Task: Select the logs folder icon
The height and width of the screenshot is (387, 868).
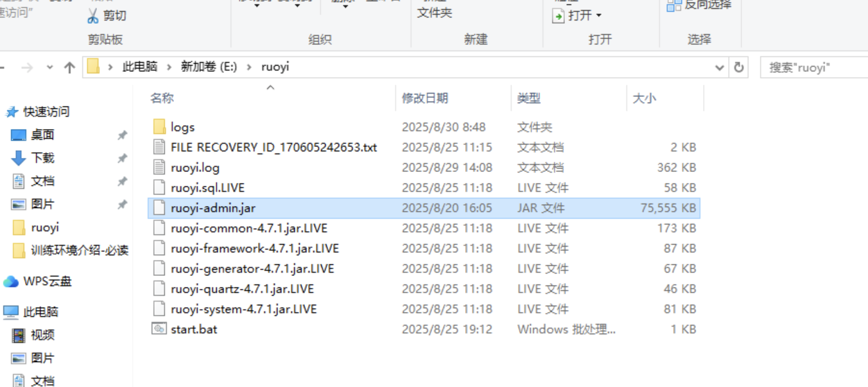Action: click(159, 127)
